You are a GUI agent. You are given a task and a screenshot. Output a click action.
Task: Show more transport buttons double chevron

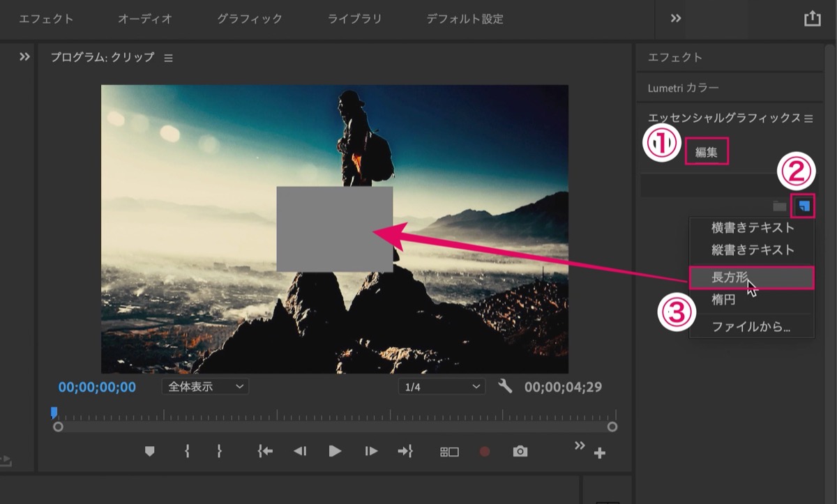point(580,445)
